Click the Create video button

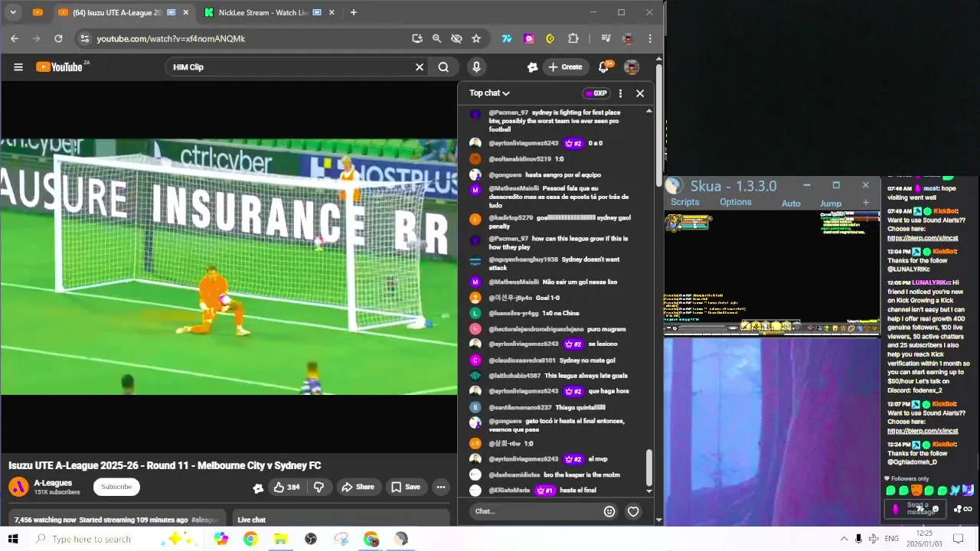click(566, 67)
